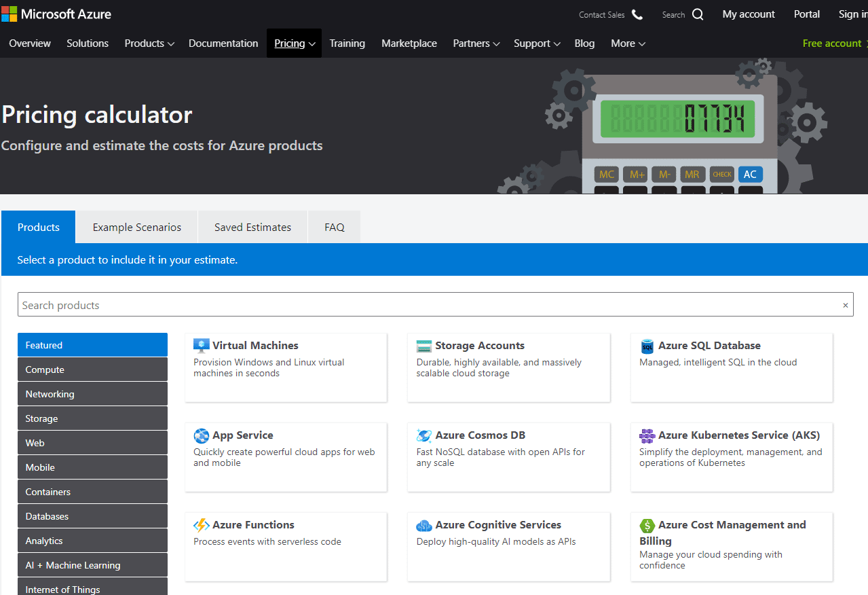Add Azure Cosmos DB via its title

[480, 435]
